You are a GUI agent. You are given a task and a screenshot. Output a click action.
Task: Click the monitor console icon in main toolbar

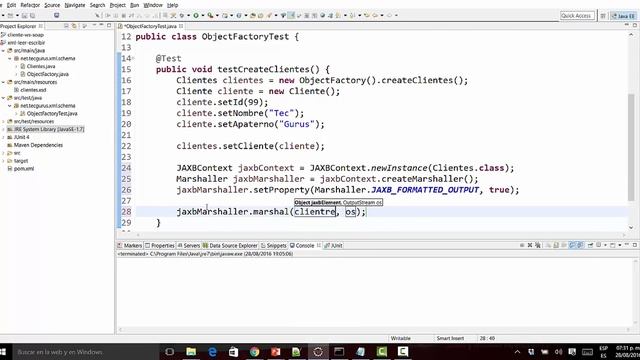(x=57, y=16)
